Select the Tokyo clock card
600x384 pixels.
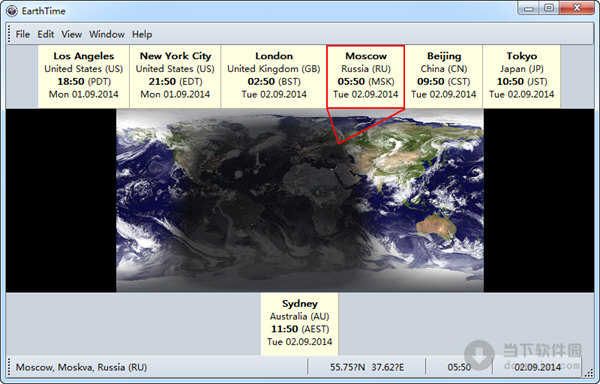click(x=522, y=76)
